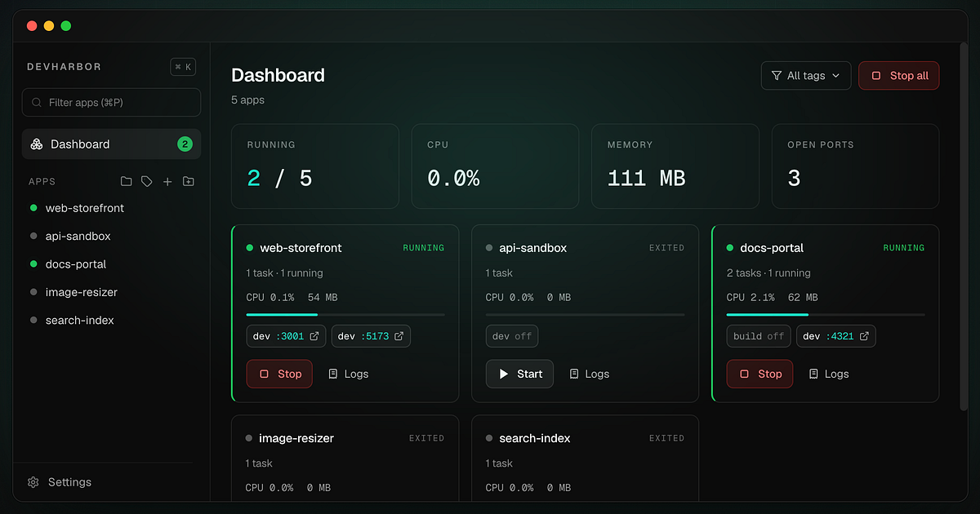Screen dimensions: 980x514
Task: Open the folder icon in Apps header
Action: click(x=126, y=181)
